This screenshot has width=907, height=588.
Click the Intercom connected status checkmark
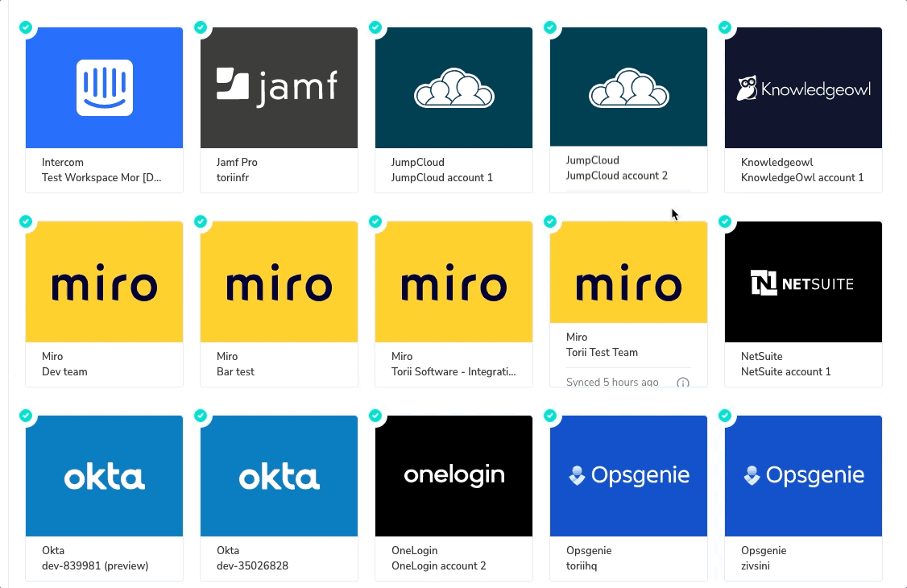point(26,27)
